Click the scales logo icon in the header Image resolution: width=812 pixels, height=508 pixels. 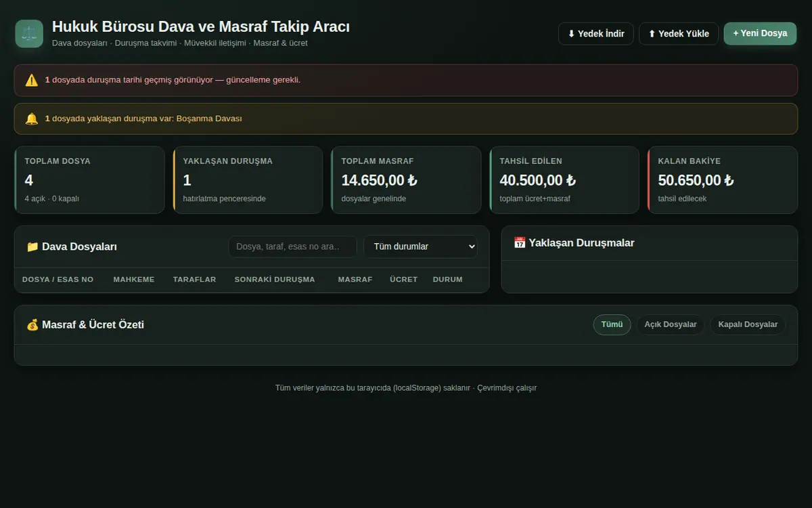tap(29, 33)
